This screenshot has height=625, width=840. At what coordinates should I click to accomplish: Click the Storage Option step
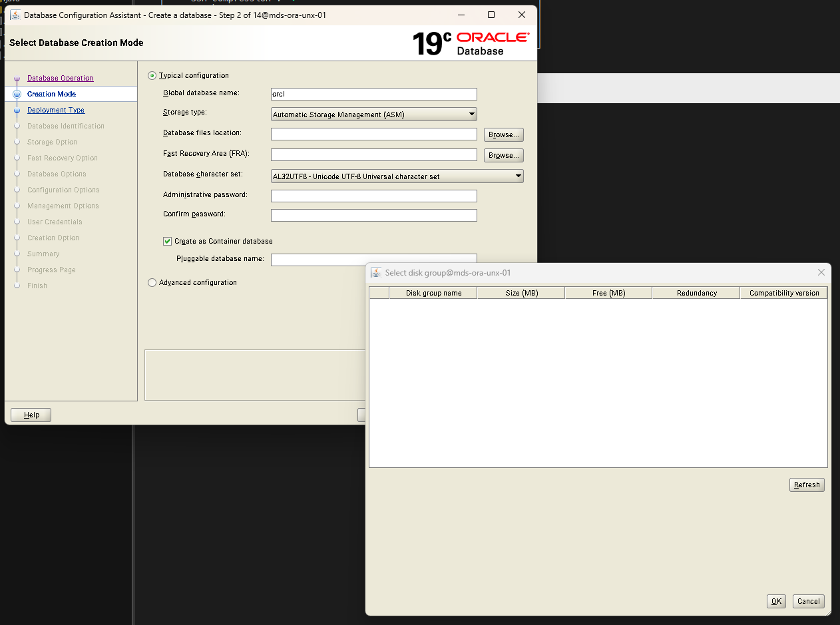click(x=53, y=142)
